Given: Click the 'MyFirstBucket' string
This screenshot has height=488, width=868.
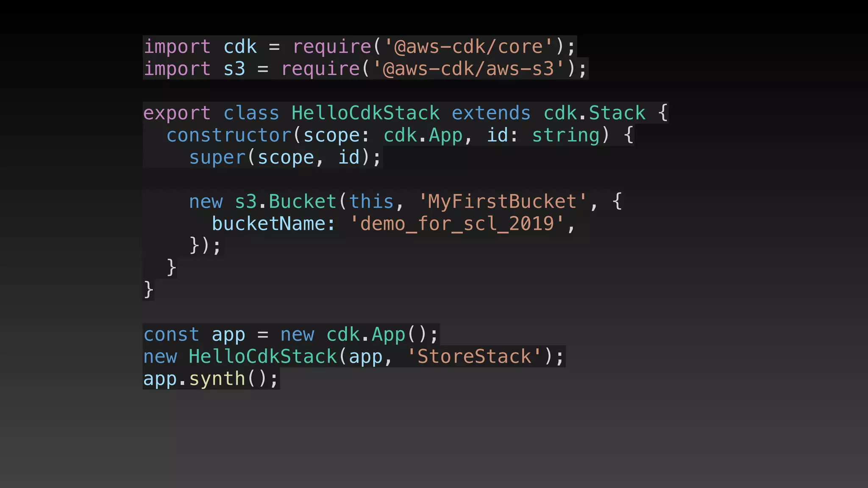Looking at the screenshot, I should point(503,201).
